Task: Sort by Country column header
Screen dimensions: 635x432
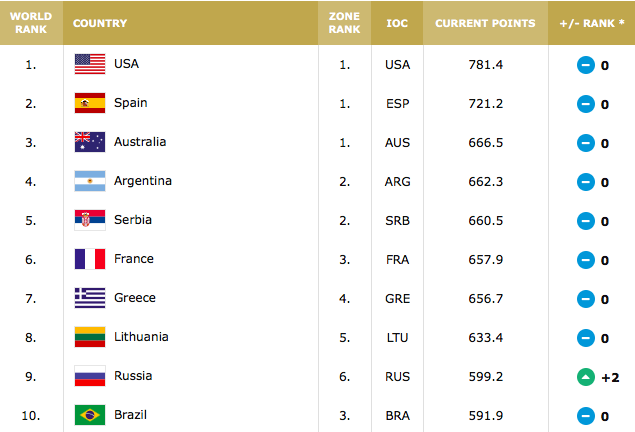Action: (x=99, y=22)
